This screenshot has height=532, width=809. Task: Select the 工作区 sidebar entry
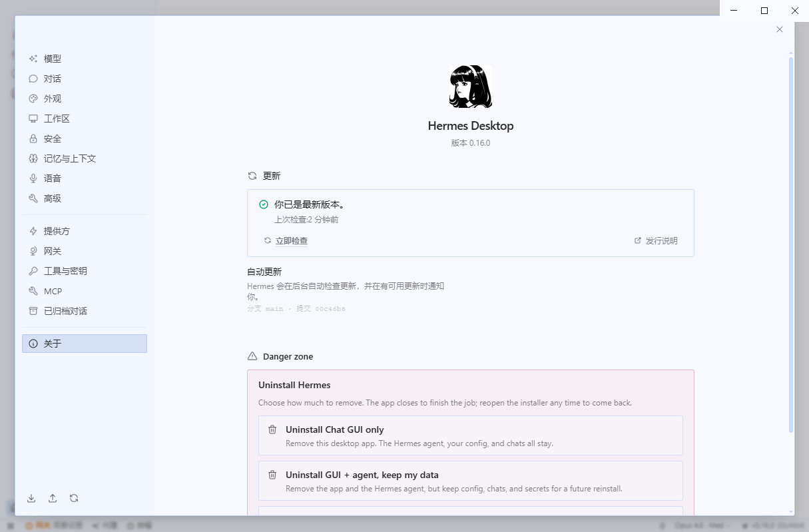coord(85,119)
